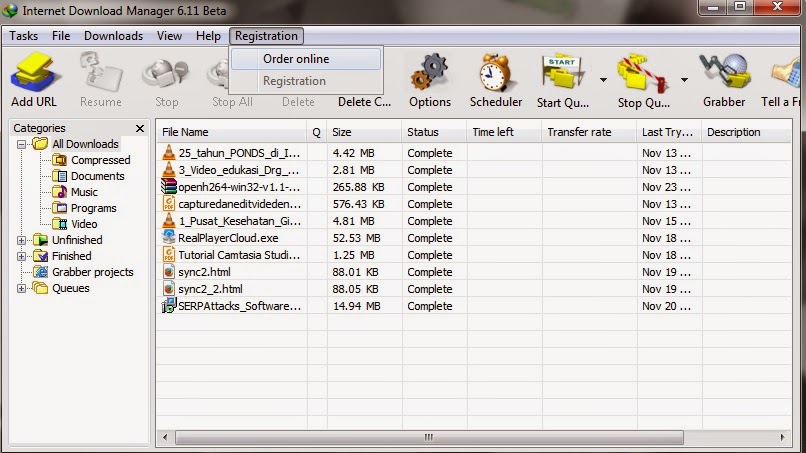Select file 25_tahun_PONDS_di_I...

click(239, 153)
